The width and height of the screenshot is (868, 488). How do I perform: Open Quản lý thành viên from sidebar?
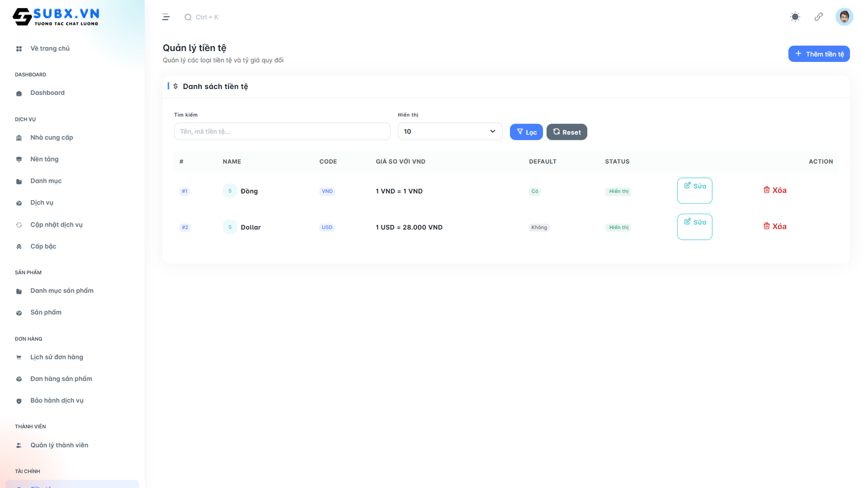[x=60, y=445]
